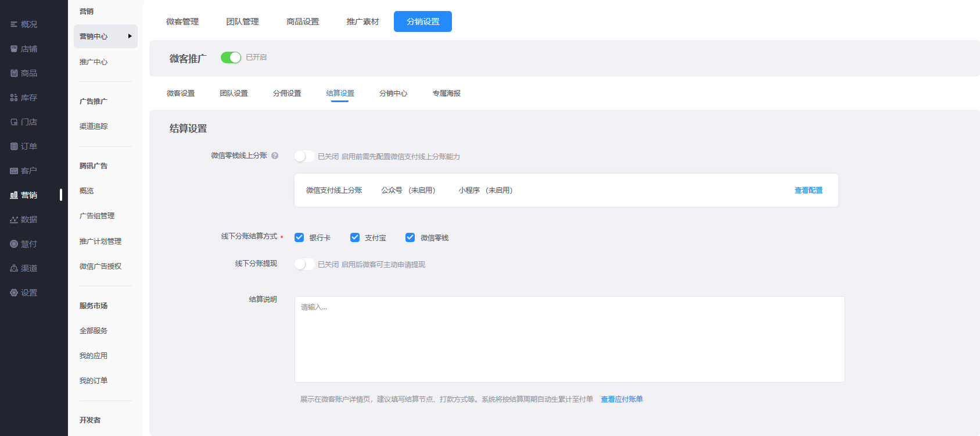Switch to 微客管理 tab
This screenshot has width=980, height=436.
[182, 21]
